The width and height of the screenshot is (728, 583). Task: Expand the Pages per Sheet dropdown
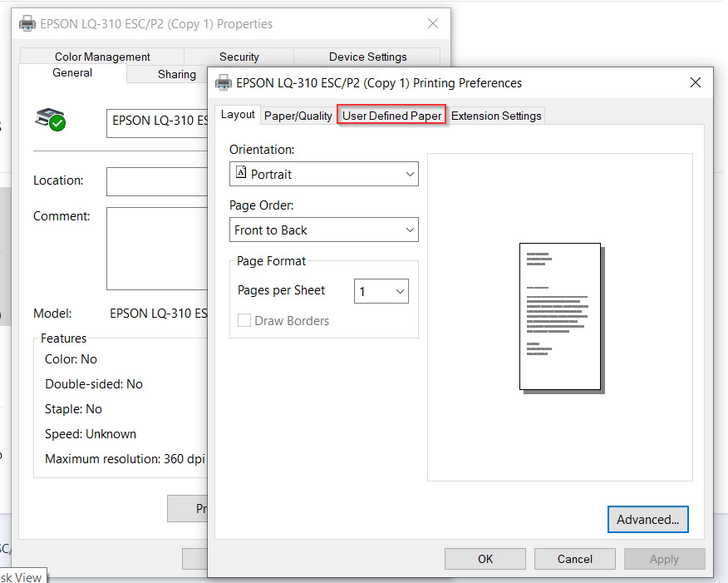(381, 291)
